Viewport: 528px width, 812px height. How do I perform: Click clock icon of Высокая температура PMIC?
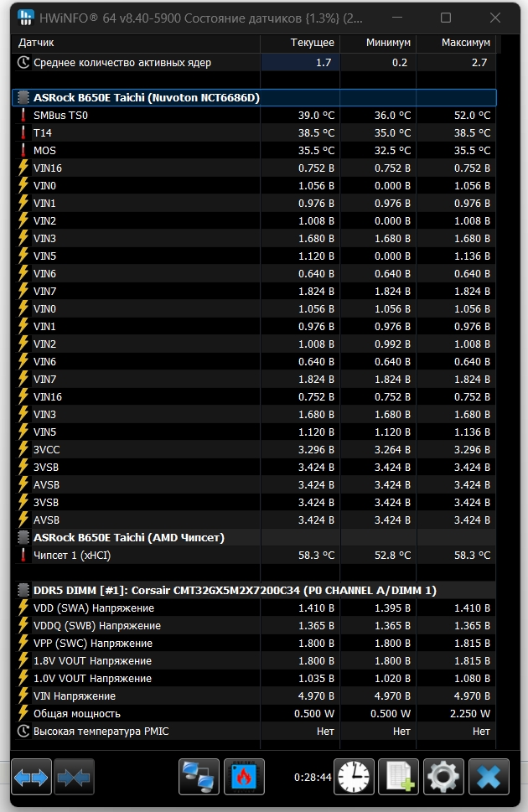tap(23, 732)
